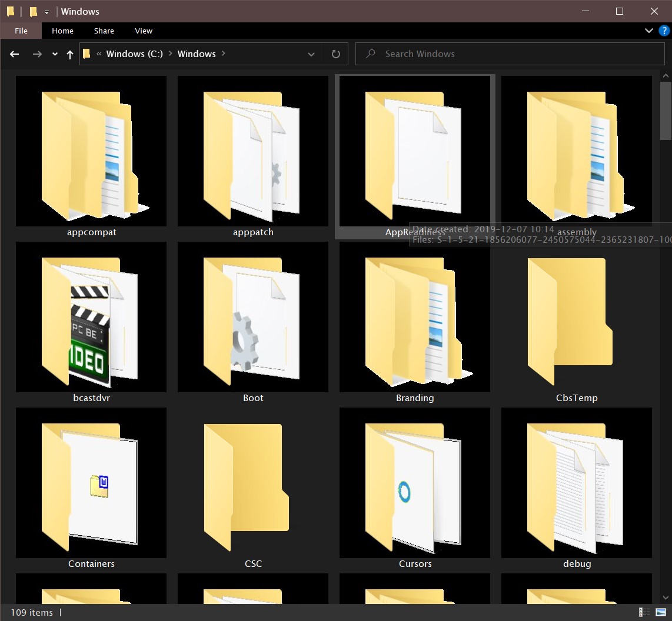Select the debug folder icon

pyautogui.click(x=577, y=483)
